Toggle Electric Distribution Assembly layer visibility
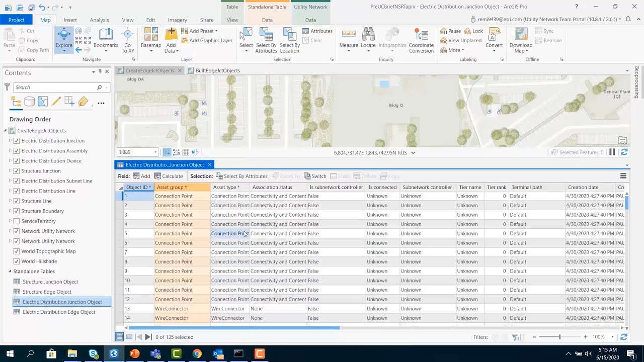Image resolution: width=644 pixels, height=362 pixels. tap(17, 151)
